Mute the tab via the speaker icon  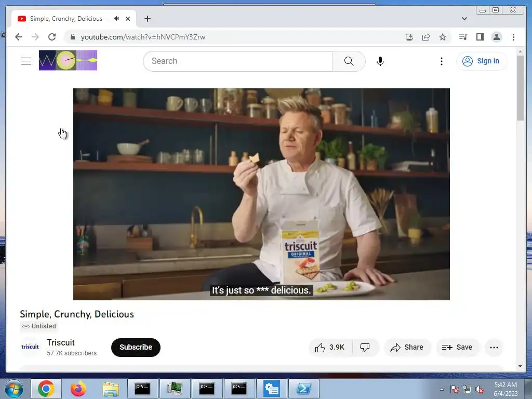tap(117, 19)
